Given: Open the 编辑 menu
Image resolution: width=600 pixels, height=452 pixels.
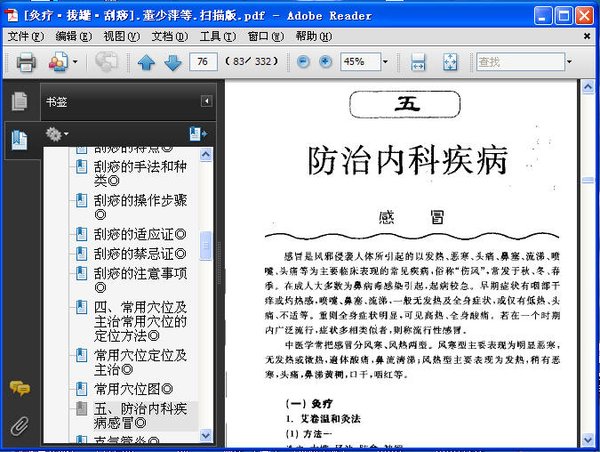Looking at the screenshot, I should [x=74, y=37].
